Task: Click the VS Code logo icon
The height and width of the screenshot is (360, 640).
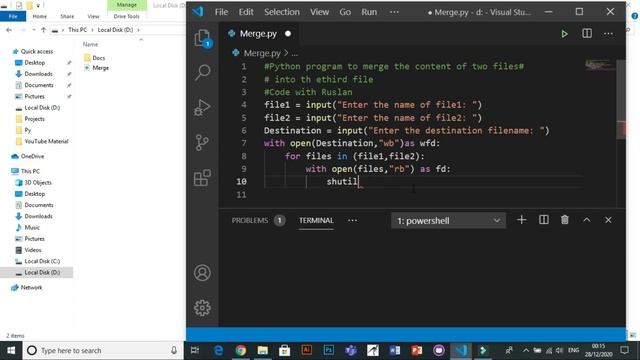Action: coord(198,12)
